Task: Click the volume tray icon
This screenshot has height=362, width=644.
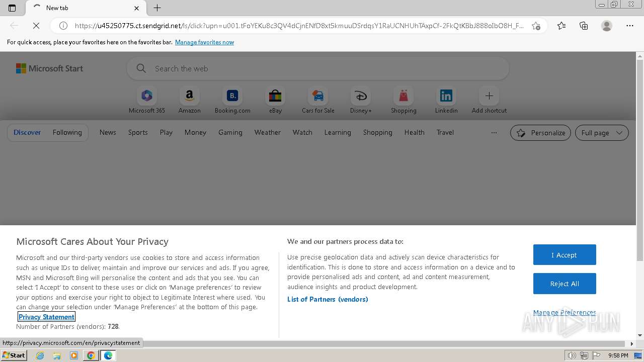Action: click(x=572, y=355)
